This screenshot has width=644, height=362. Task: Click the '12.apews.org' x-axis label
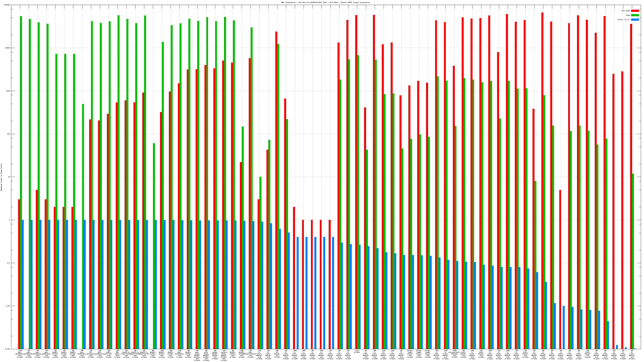277,354
